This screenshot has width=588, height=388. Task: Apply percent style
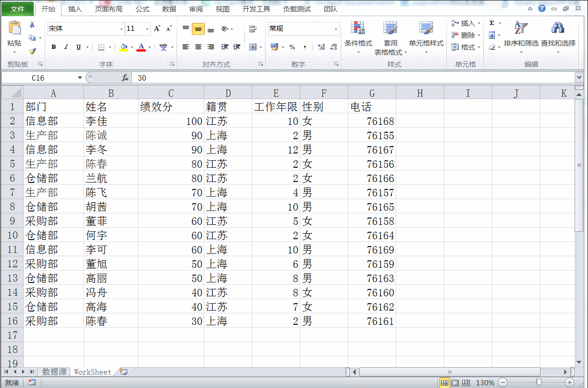(x=292, y=47)
